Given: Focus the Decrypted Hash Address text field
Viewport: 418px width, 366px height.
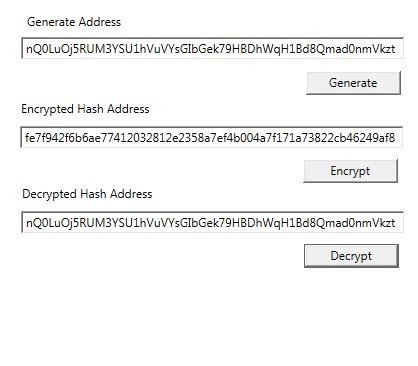Looking at the screenshot, I should coord(212,222).
